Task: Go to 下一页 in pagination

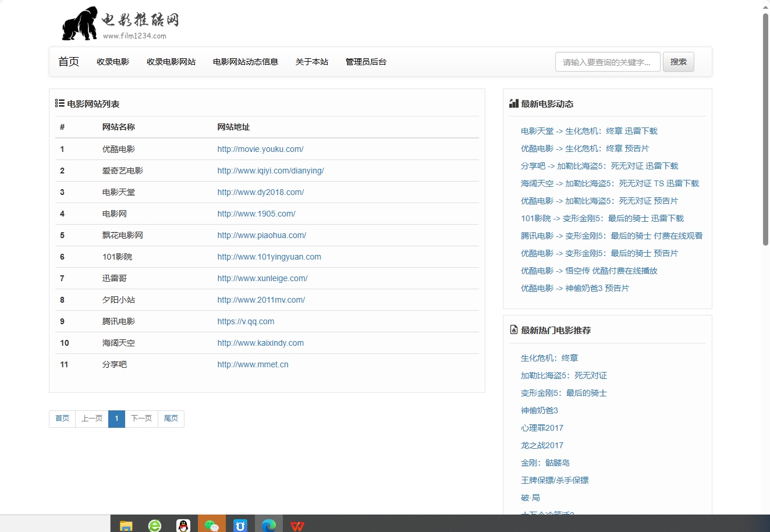Action: click(141, 418)
